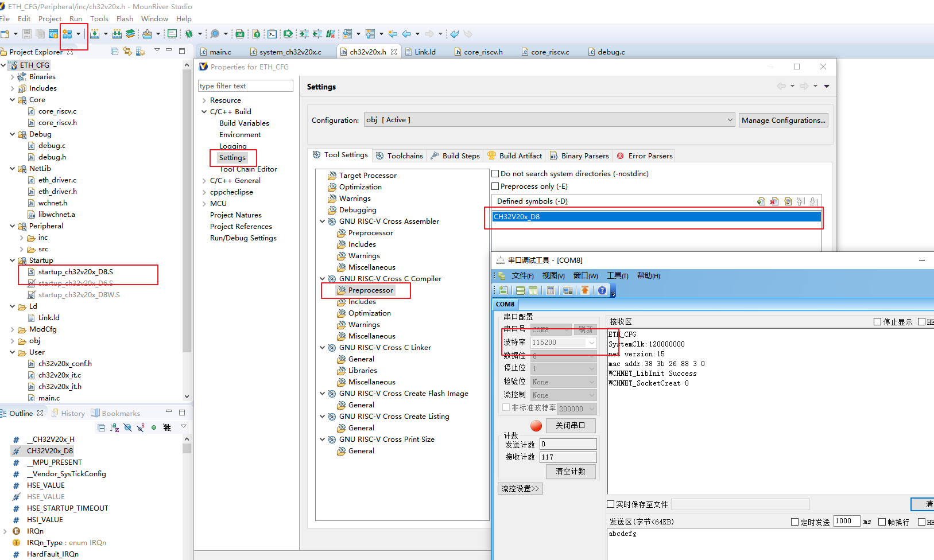
Task: Click orange upload arrow icon in serial tool
Action: 585,290
